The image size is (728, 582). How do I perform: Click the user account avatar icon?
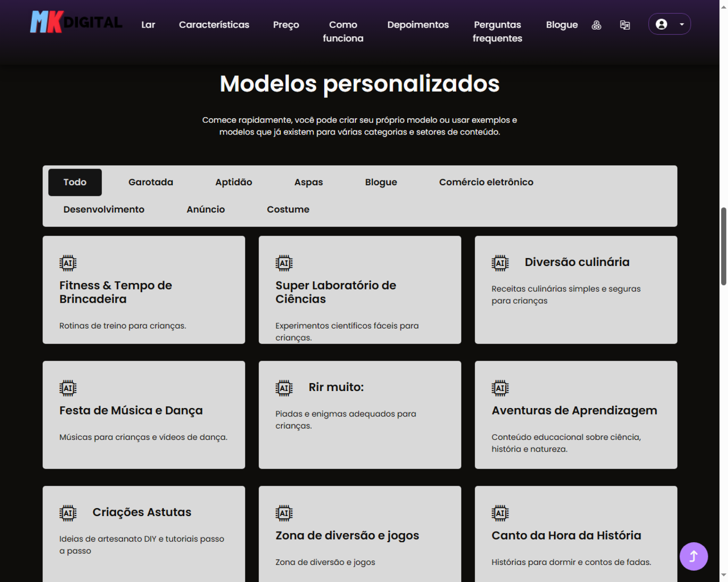point(661,24)
